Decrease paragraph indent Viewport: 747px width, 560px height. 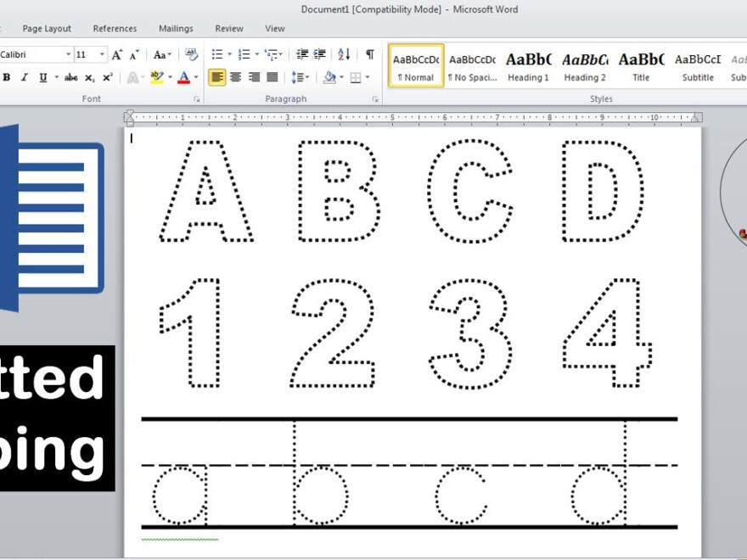tap(301, 55)
